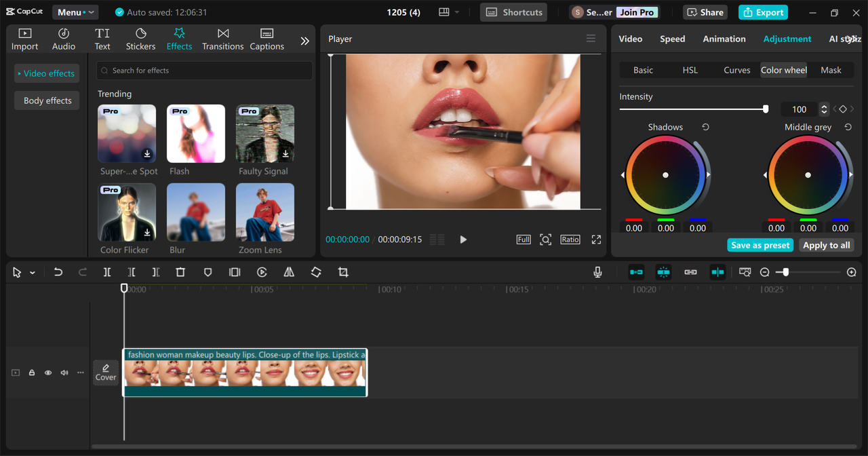Switch to the Video tab
The height and width of the screenshot is (456, 868).
point(630,39)
